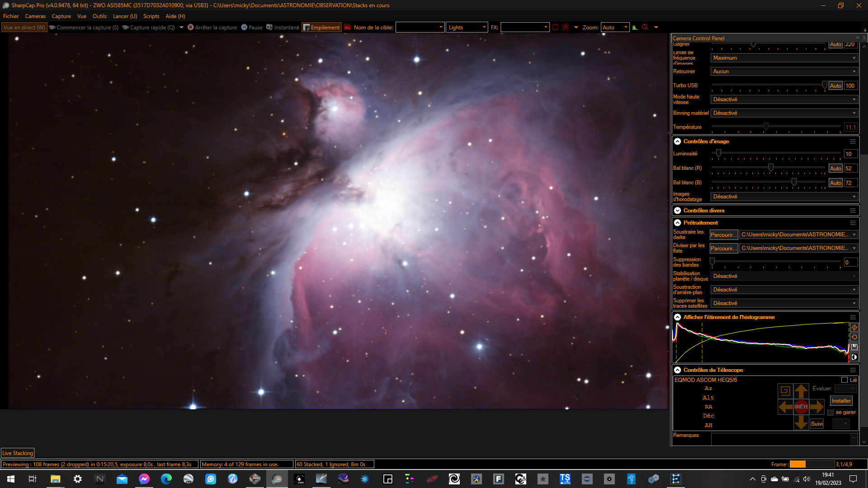
Task: Open Contrôles du Télescope hamburger menu
Action: pyautogui.click(x=853, y=370)
